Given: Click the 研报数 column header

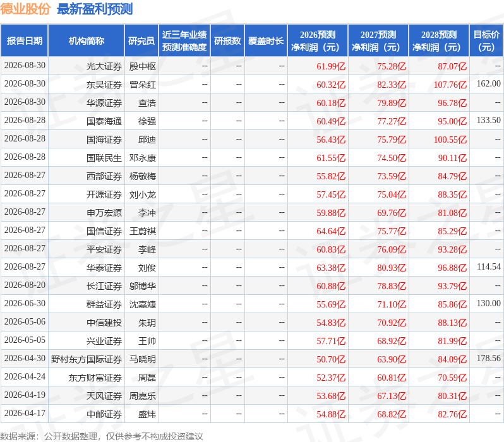Looking at the screenshot, I should (x=227, y=41).
